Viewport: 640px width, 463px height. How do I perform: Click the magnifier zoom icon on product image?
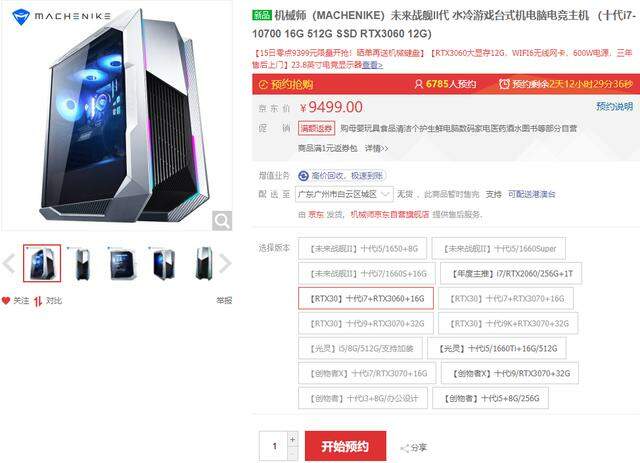click(222, 221)
